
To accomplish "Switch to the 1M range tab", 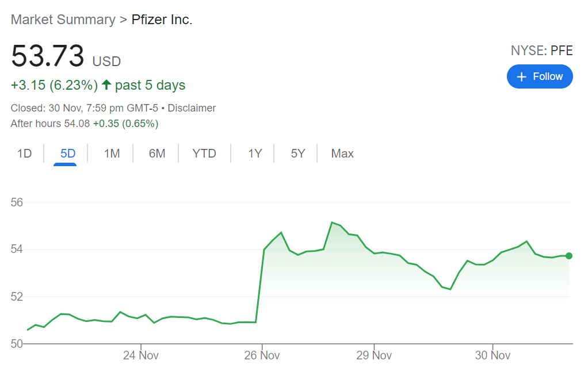I will click(112, 154).
